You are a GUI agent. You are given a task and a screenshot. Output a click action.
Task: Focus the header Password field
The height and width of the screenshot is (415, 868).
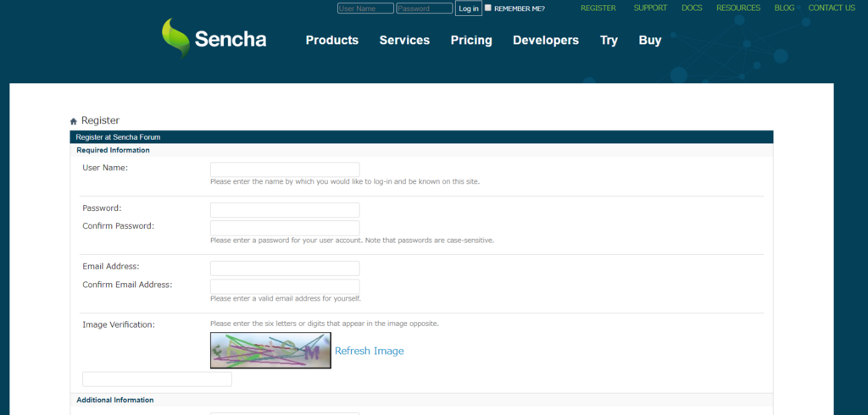tap(425, 8)
